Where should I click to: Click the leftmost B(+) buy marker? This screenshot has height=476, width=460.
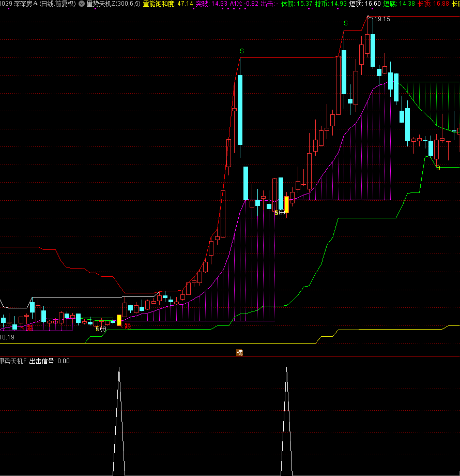click(101, 329)
